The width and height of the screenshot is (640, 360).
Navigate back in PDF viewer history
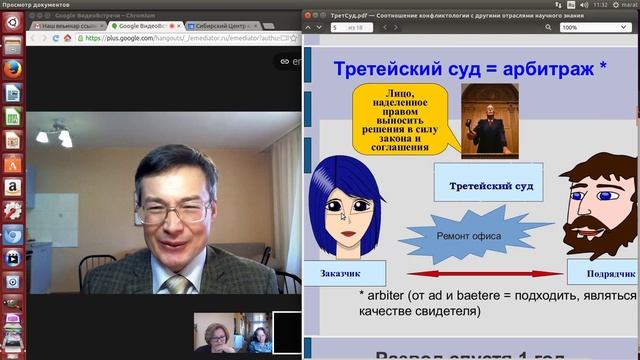pos(385,27)
